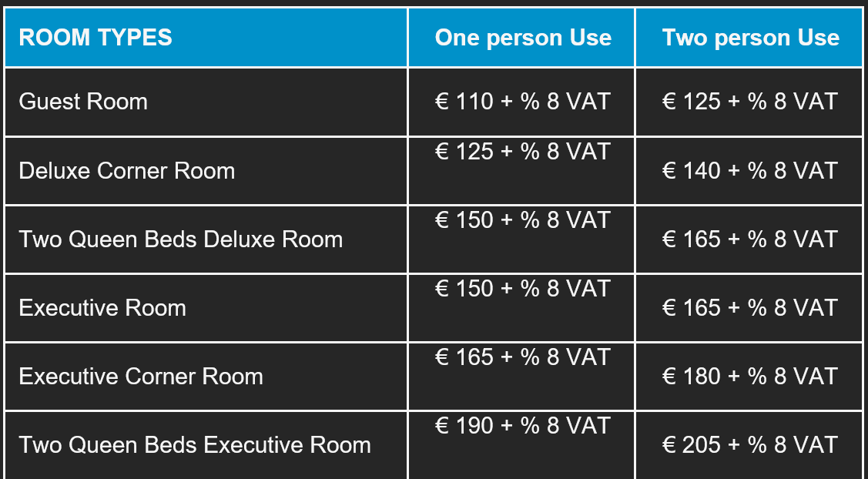Click Deluxe Corner Room € 125 price
The image size is (868, 479).
pyautogui.click(x=522, y=152)
